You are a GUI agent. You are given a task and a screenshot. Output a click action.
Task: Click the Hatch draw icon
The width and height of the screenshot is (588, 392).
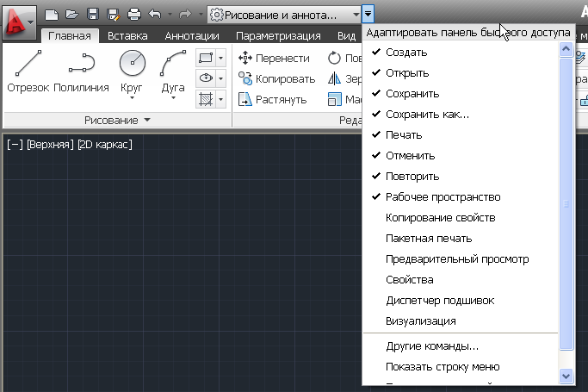click(x=206, y=99)
